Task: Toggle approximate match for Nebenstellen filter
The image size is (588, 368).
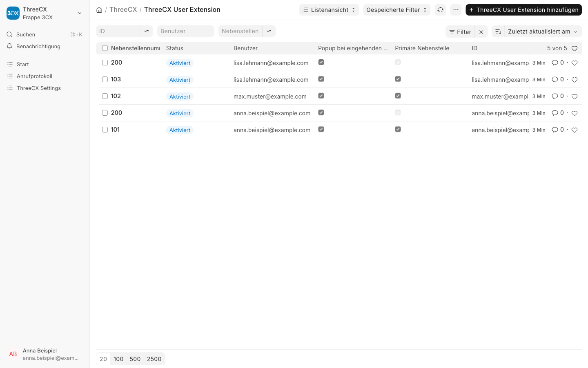Action: [x=269, y=31]
